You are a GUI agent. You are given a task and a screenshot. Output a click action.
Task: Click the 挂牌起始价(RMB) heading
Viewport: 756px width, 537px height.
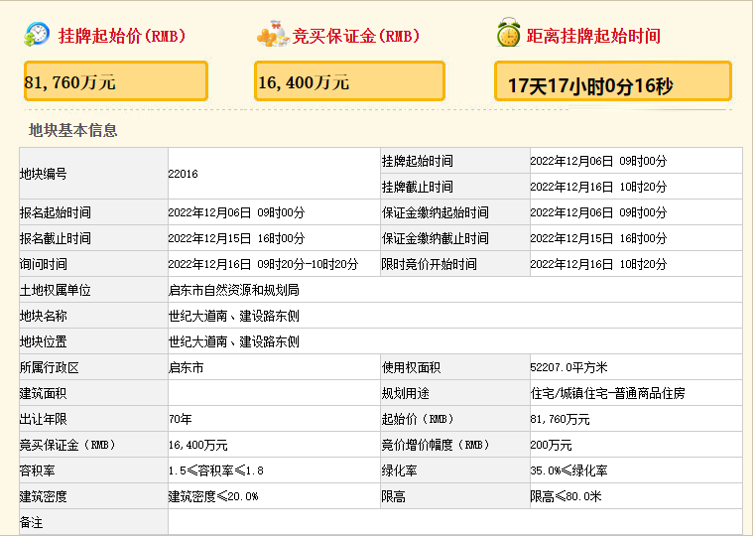[122, 36]
